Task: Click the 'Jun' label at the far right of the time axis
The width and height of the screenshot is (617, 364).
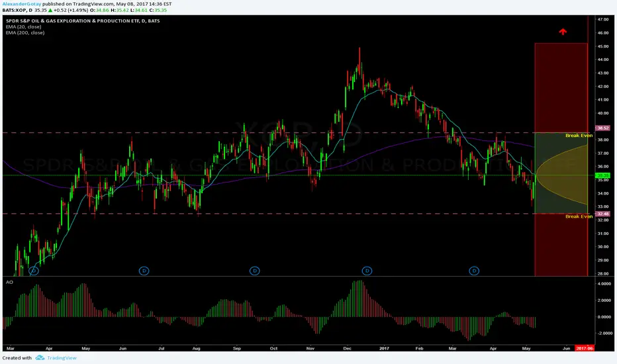Action: pyautogui.click(x=566, y=348)
